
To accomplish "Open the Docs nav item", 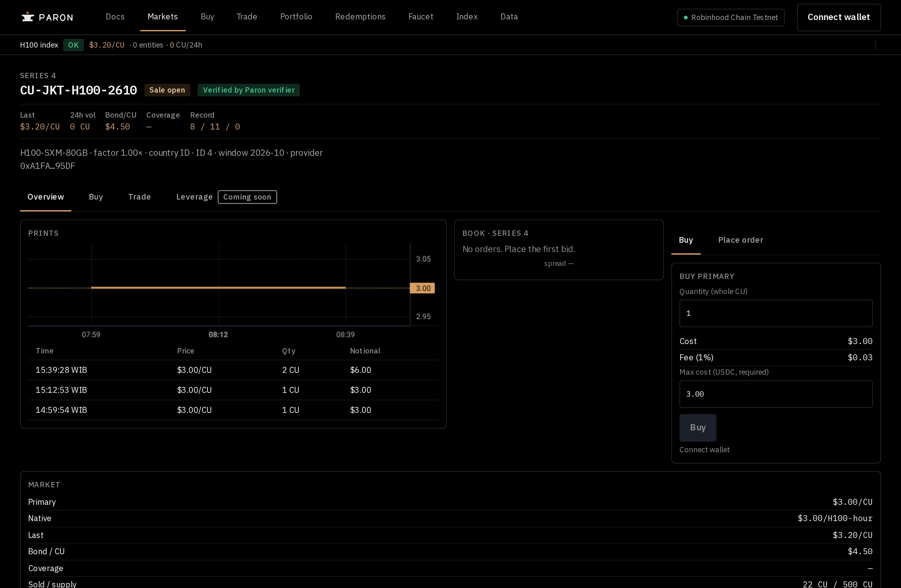I will pos(115,17).
